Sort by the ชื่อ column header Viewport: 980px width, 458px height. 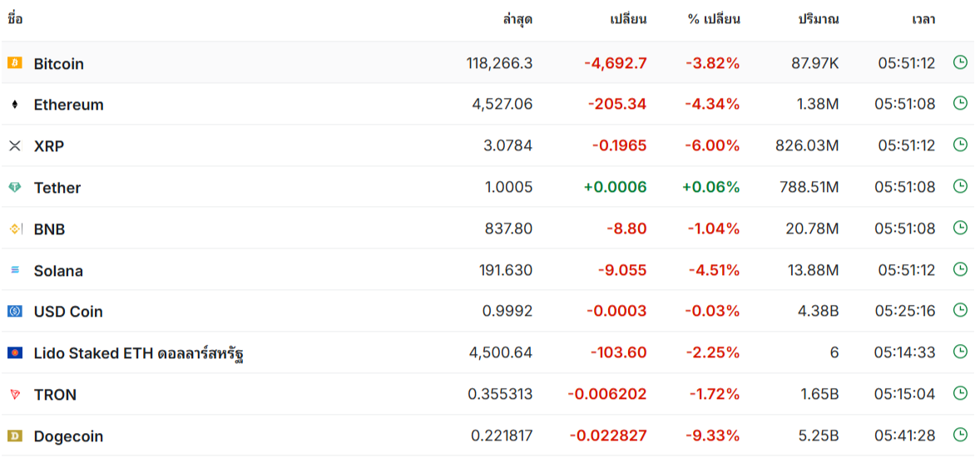[15, 19]
